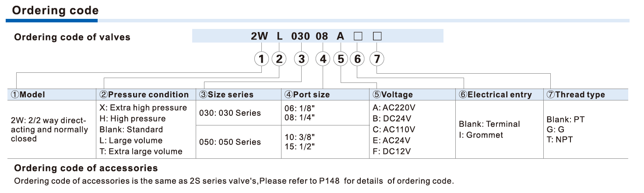Select the I: Grommet option text
644x193 pixels.
pos(481,135)
